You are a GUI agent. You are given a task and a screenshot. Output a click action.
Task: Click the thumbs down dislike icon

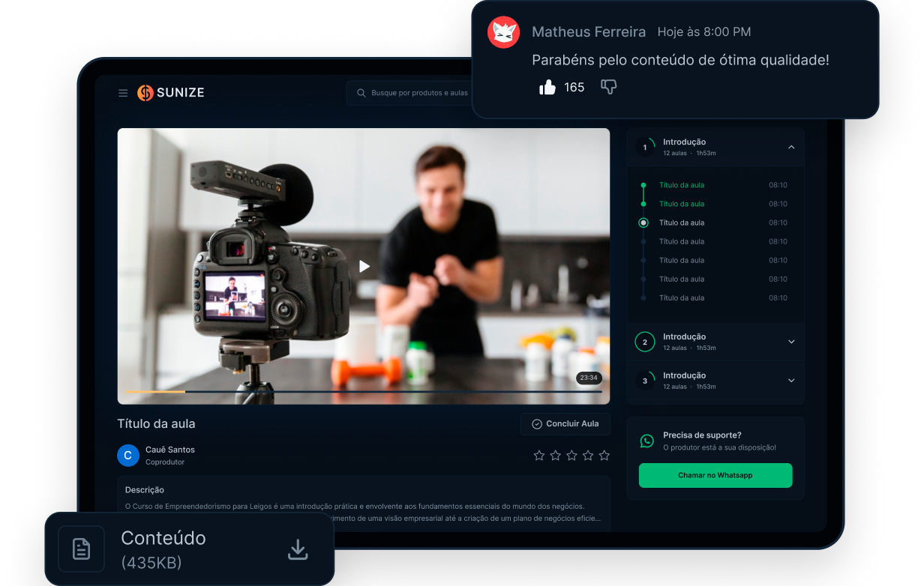pos(608,88)
